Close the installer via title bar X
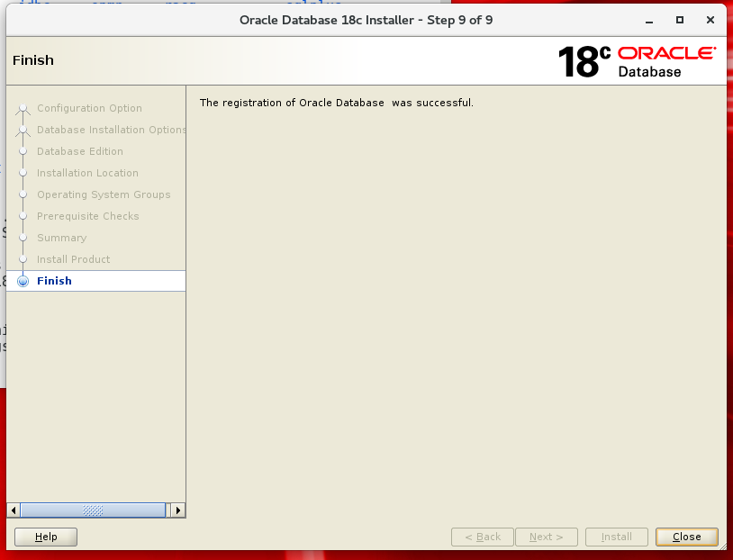Viewport: 733px width, 560px height. coord(710,20)
